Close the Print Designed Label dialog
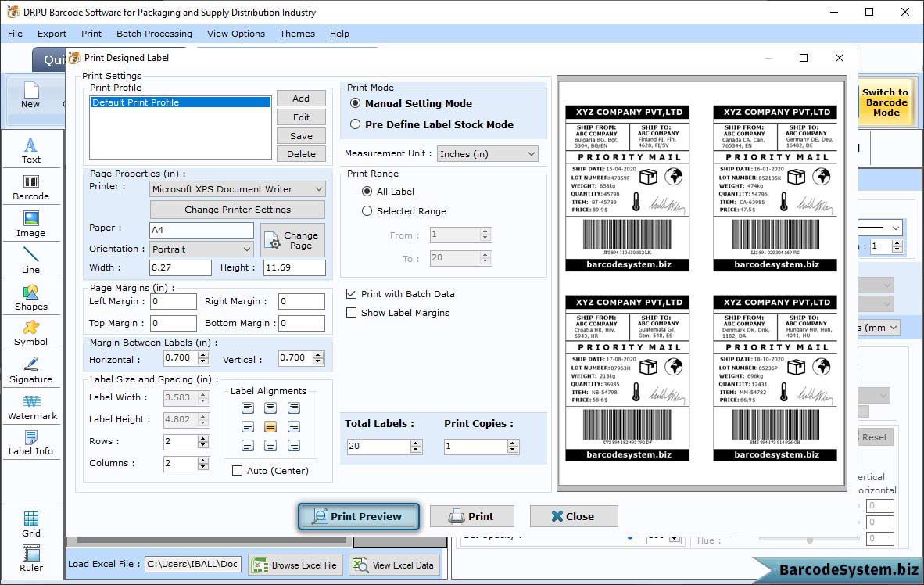This screenshot has width=924, height=585. (839, 58)
